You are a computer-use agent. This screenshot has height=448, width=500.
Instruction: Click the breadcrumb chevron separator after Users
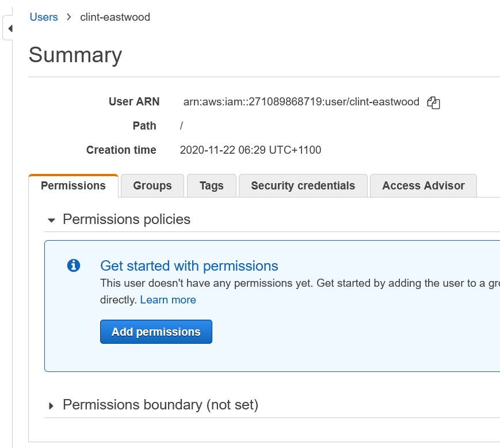[x=69, y=17]
